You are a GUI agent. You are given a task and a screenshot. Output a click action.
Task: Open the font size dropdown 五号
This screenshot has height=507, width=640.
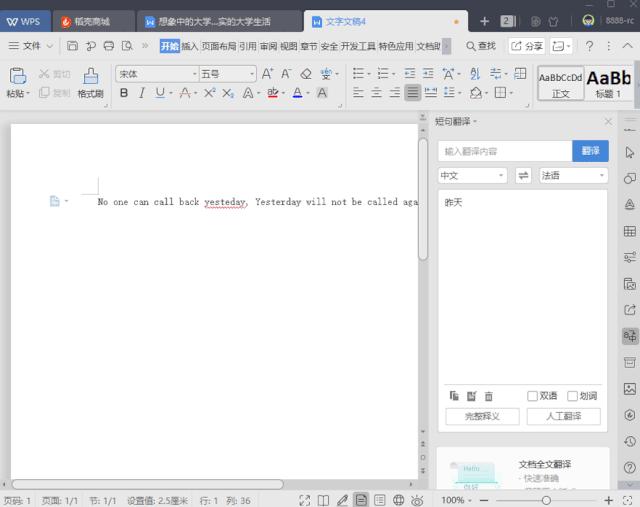pyautogui.click(x=252, y=74)
